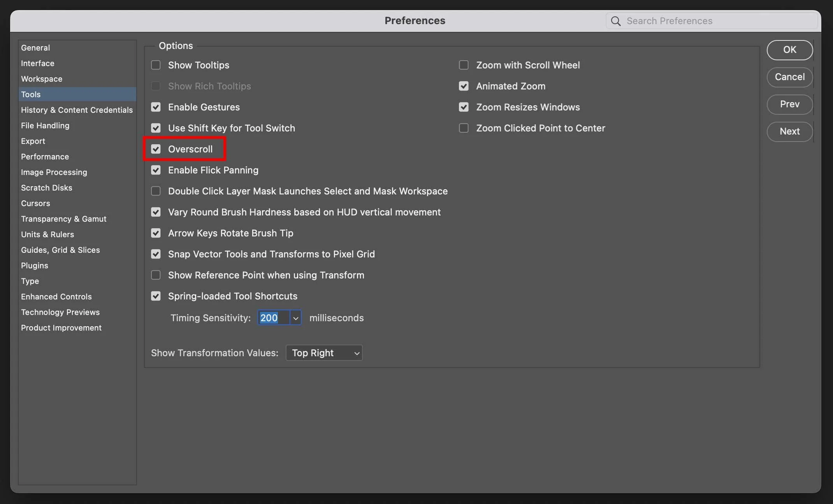Open Cursors preferences
The height and width of the screenshot is (504, 833).
[x=77, y=203]
